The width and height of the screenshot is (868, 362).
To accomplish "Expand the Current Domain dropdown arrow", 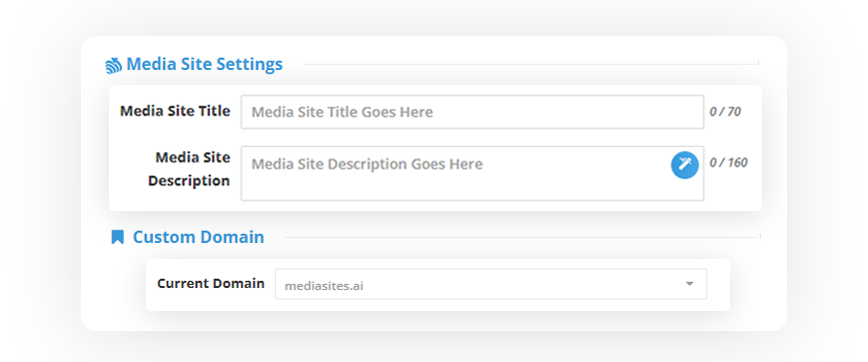I will pos(689,284).
